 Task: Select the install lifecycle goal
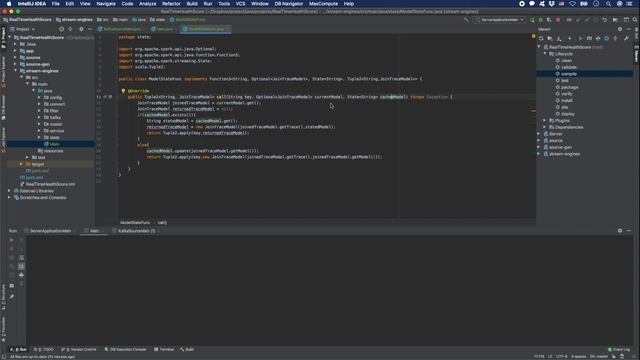click(x=567, y=100)
